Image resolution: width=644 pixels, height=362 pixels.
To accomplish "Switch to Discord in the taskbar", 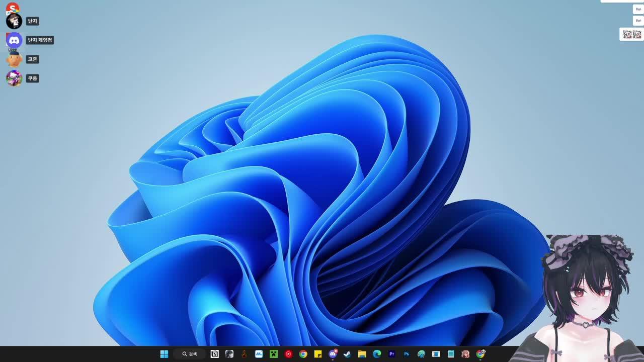I will point(333,354).
